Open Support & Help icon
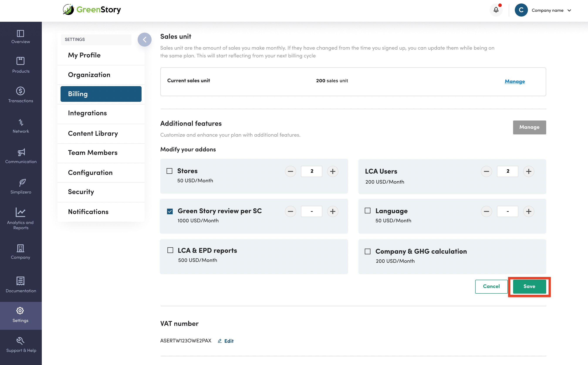The height and width of the screenshot is (365, 588). [x=20, y=341]
